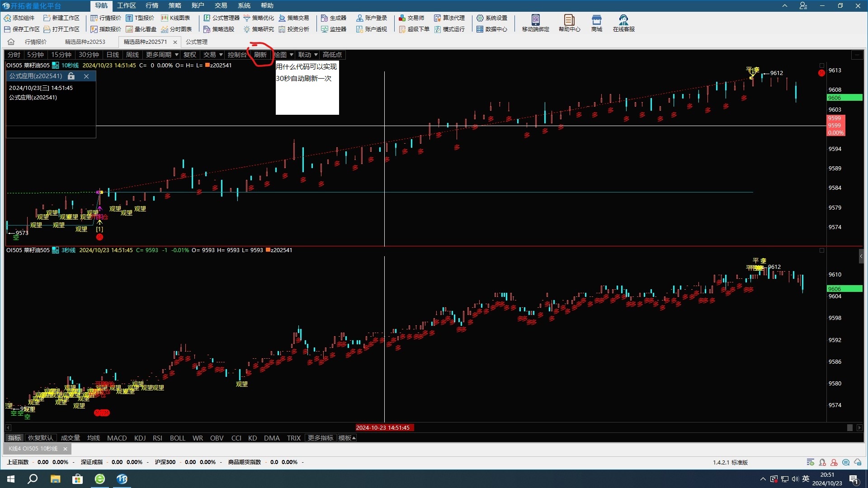Open 商城 store icon
The height and width of the screenshot is (488, 868).
click(597, 20)
